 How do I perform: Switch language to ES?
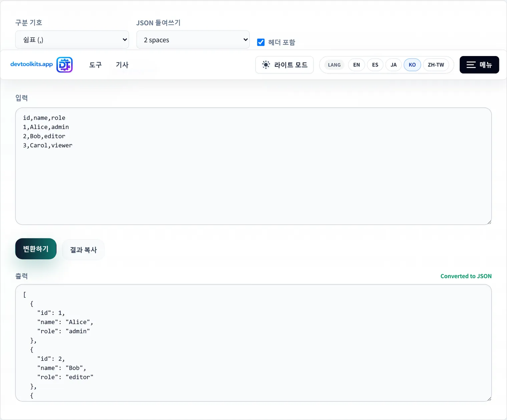[x=375, y=65]
